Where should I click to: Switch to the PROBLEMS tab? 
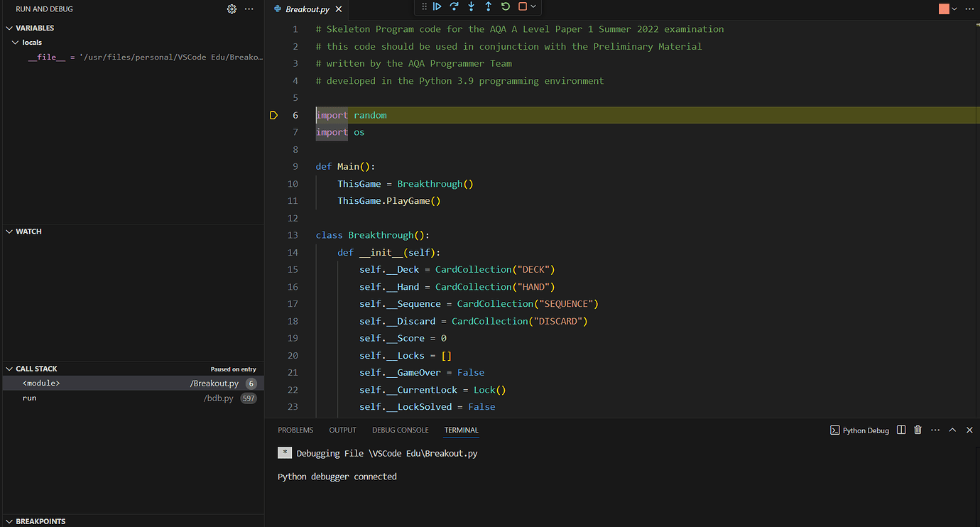click(295, 430)
